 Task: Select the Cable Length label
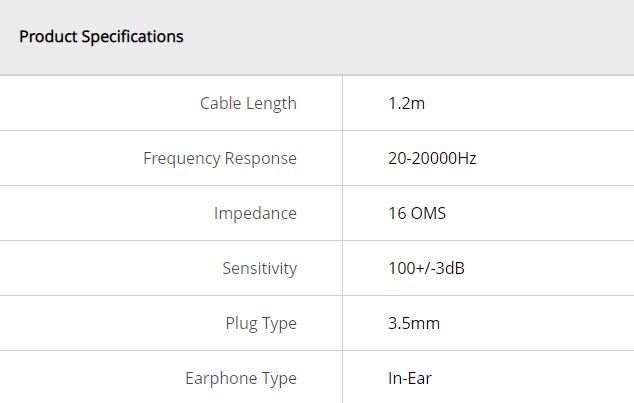tap(248, 103)
